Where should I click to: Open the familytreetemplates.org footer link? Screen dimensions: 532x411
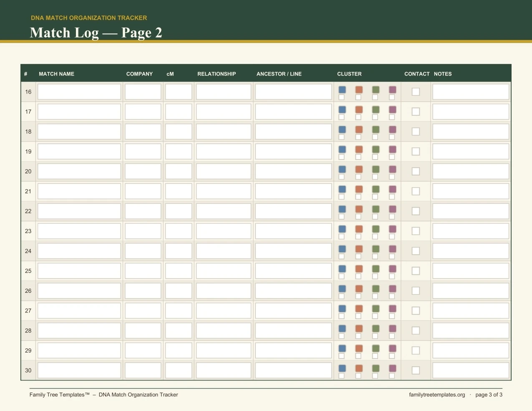[x=437, y=395]
